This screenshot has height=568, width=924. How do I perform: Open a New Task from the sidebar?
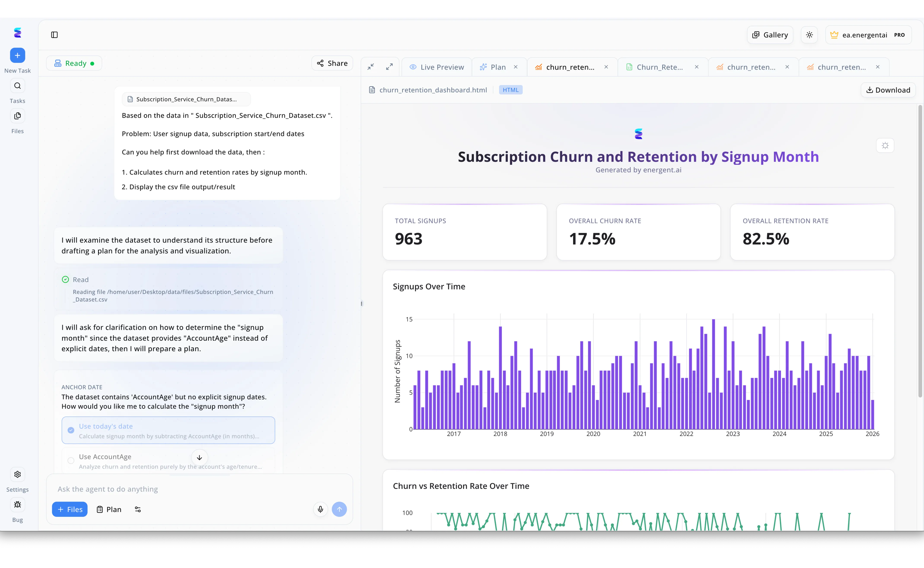click(x=17, y=55)
